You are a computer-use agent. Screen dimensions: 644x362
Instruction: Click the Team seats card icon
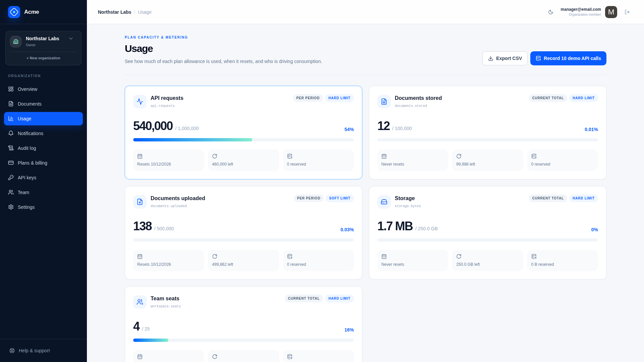[x=140, y=302]
